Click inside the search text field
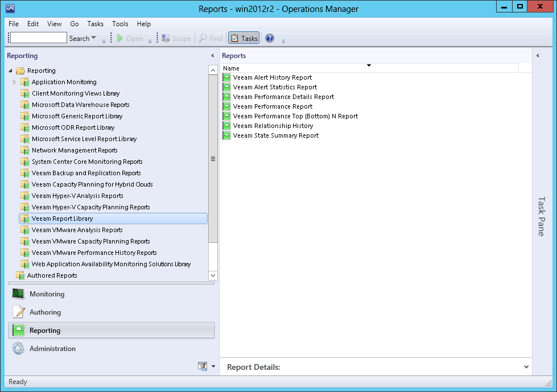 click(x=38, y=38)
